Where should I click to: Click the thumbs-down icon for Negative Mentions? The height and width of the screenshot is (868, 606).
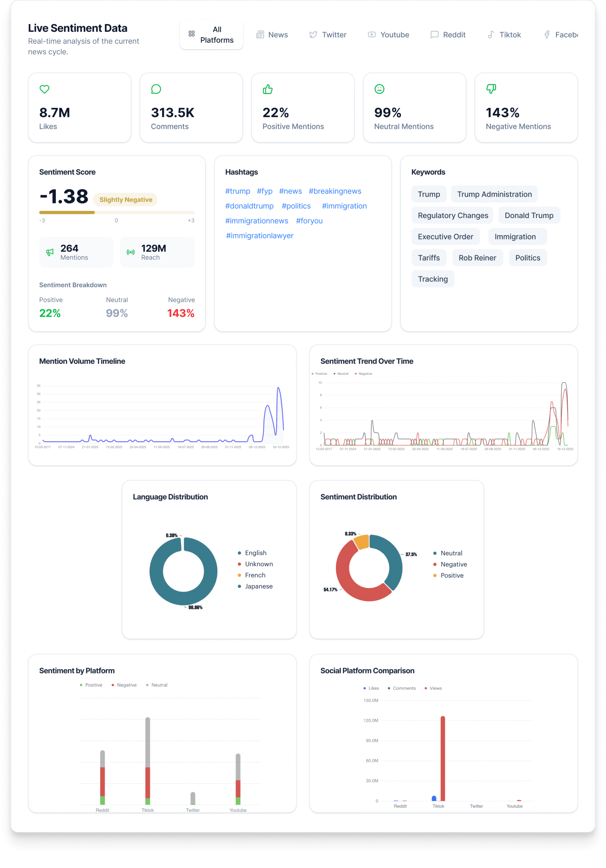491,89
